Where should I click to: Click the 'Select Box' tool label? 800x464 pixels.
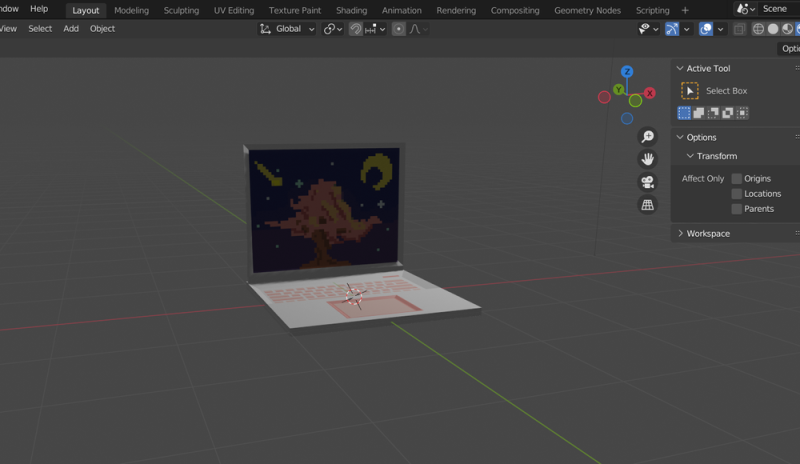(726, 91)
